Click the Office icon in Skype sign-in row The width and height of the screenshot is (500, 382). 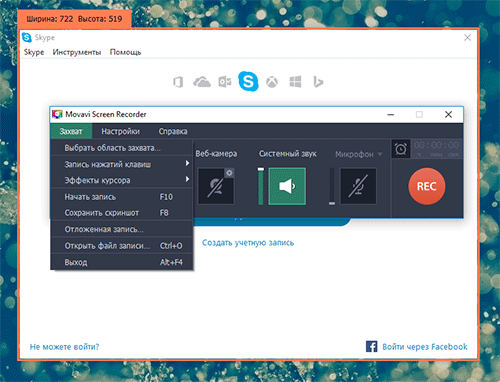[x=178, y=82]
